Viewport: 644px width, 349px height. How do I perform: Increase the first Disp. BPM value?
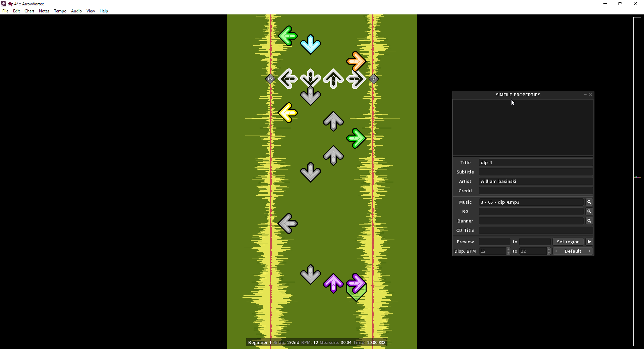(508, 249)
